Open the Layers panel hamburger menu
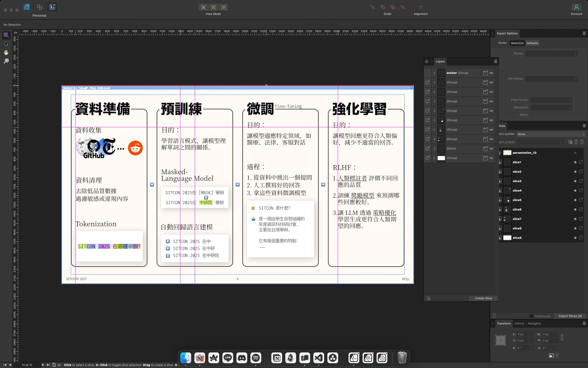The width and height of the screenshot is (588, 368). click(x=496, y=61)
